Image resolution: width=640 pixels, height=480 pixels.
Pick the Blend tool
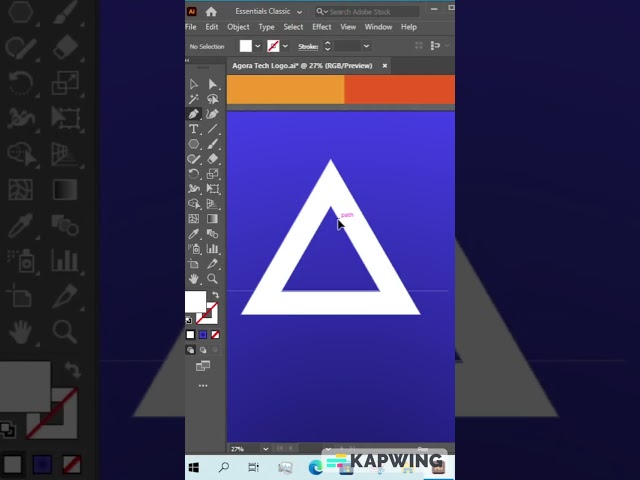click(x=212, y=234)
